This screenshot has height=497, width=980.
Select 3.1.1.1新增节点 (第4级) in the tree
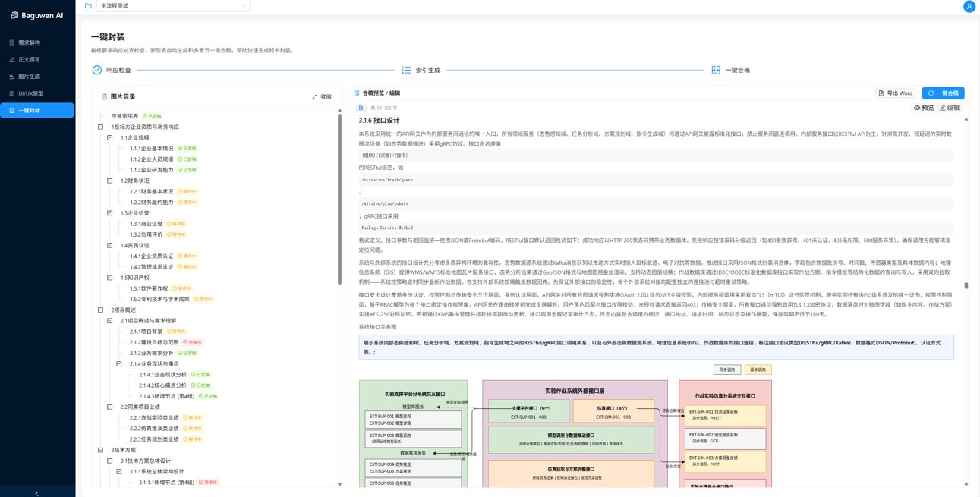click(x=167, y=482)
